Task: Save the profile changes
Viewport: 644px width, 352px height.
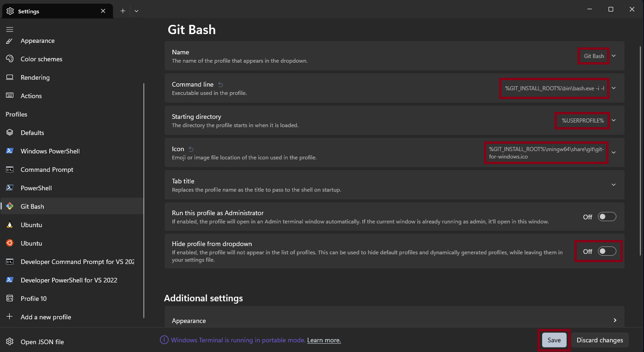Action: click(x=554, y=340)
